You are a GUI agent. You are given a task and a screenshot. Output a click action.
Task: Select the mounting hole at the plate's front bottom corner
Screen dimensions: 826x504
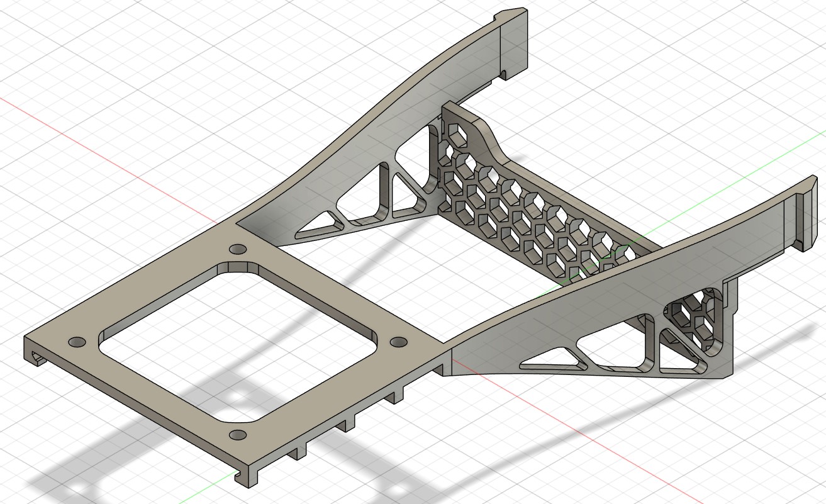coord(238,435)
